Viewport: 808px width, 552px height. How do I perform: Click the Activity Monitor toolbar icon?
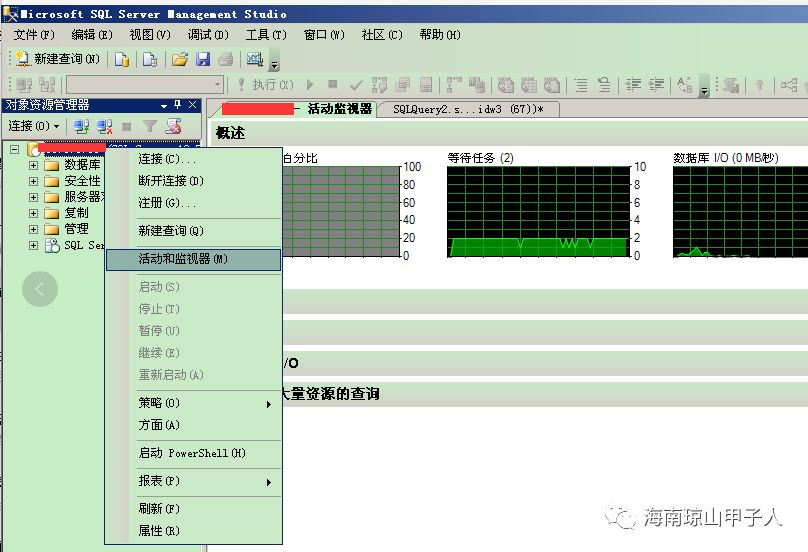(255, 59)
